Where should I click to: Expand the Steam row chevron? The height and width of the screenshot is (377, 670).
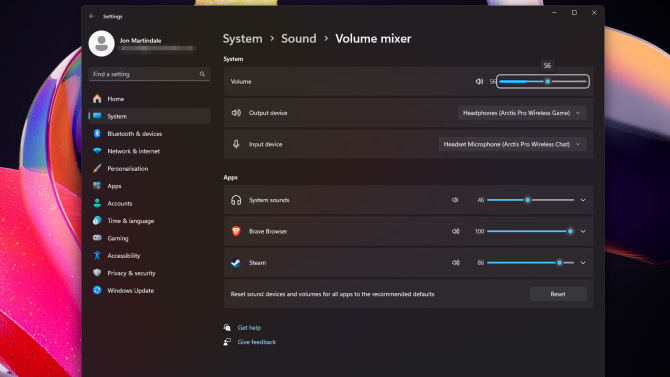click(x=583, y=262)
